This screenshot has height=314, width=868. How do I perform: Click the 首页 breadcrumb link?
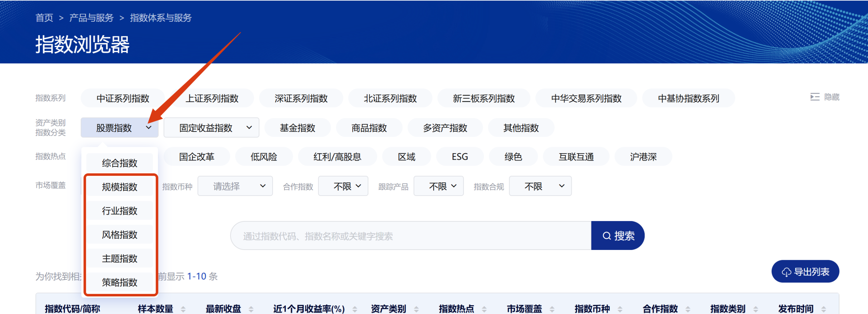tap(44, 18)
